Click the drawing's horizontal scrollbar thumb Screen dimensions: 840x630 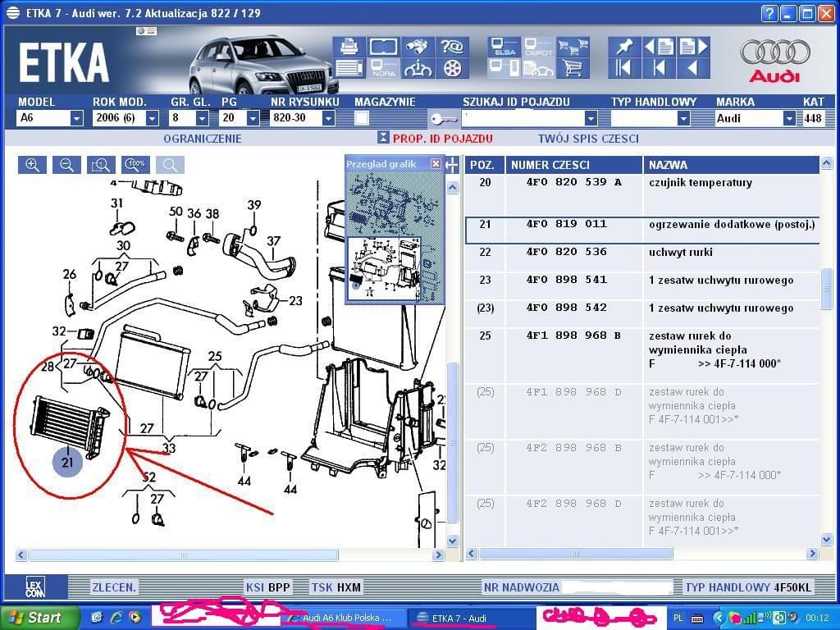coord(184,555)
